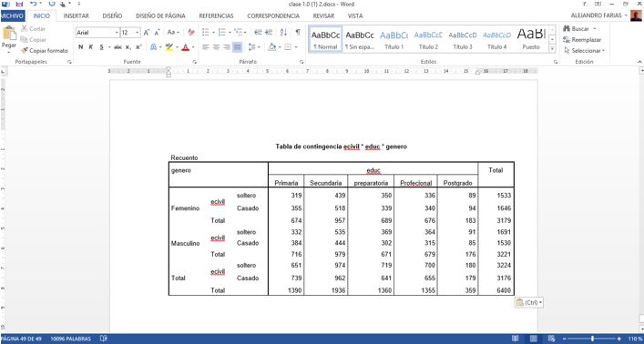
Task: Switch to the INSERTAR tab
Action: pos(77,16)
